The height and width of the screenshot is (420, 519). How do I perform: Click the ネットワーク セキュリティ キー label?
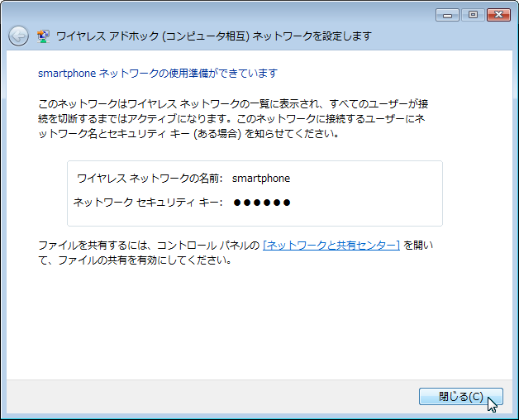(x=148, y=202)
